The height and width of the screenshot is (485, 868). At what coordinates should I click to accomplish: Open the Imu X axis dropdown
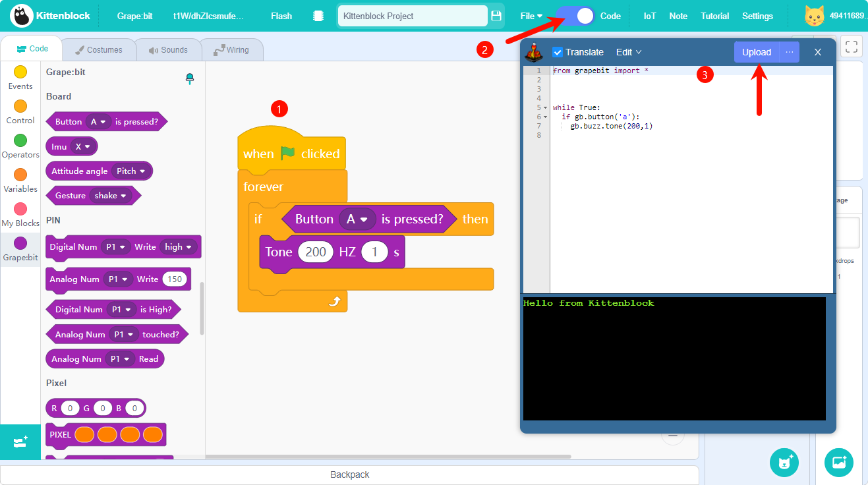[84, 146]
